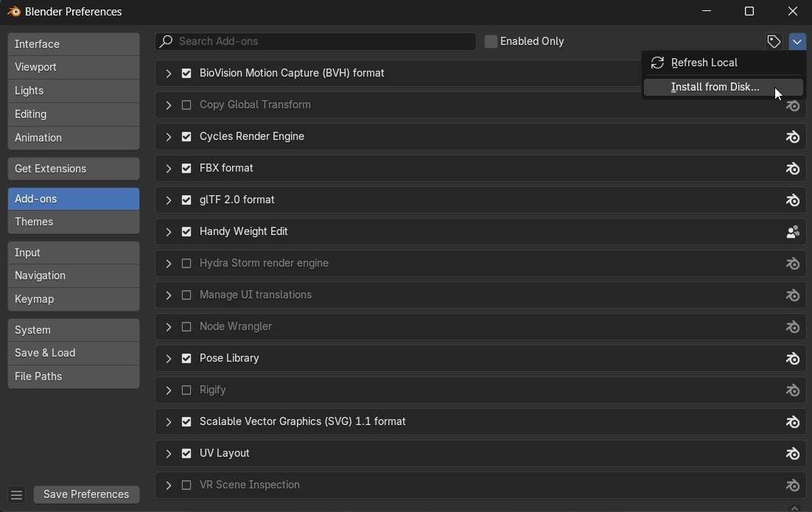Uncheck the FBX format add-on

tap(186, 168)
